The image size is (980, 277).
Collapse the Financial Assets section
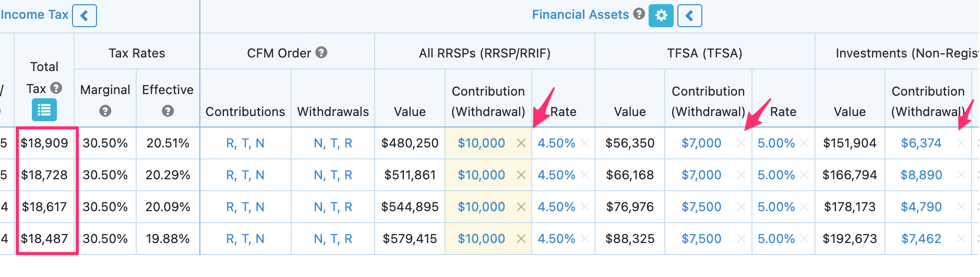[x=689, y=16]
